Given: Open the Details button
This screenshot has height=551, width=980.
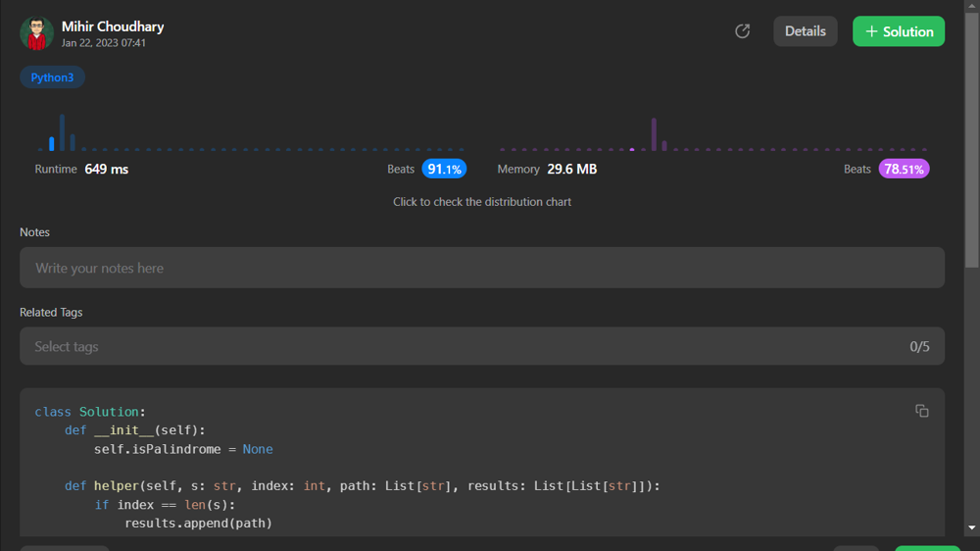Looking at the screenshot, I should click(805, 31).
